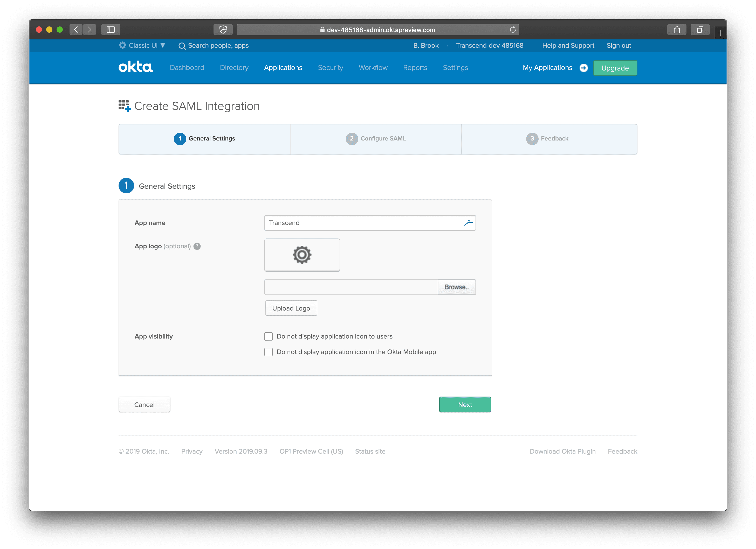The image size is (756, 549).
Task: Click the Download Okta Plugin link
Action: pyautogui.click(x=562, y=451)
